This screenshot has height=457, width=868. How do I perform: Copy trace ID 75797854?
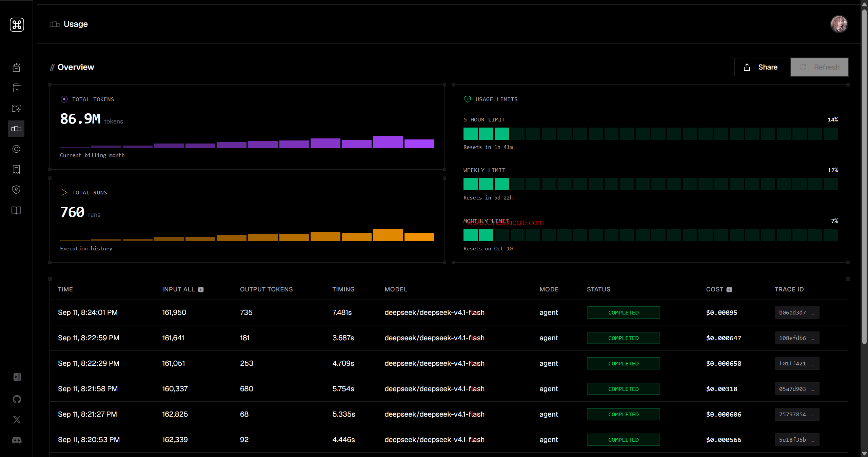pyautogui.click(x=797, y=414)
